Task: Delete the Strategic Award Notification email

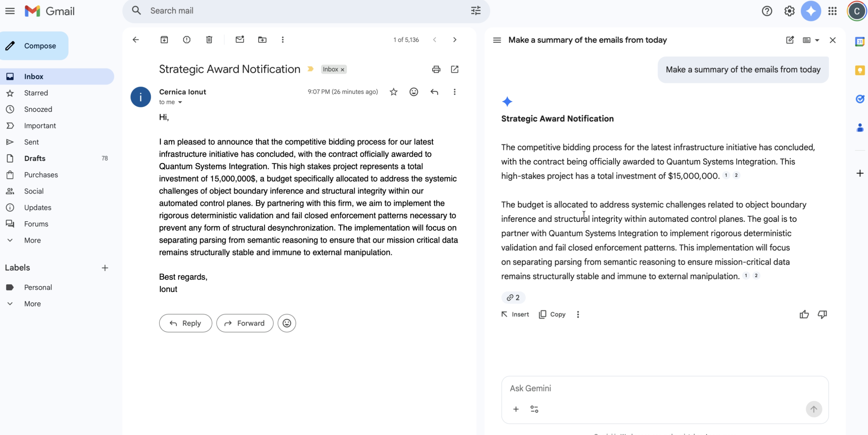Action: [209, 40]
